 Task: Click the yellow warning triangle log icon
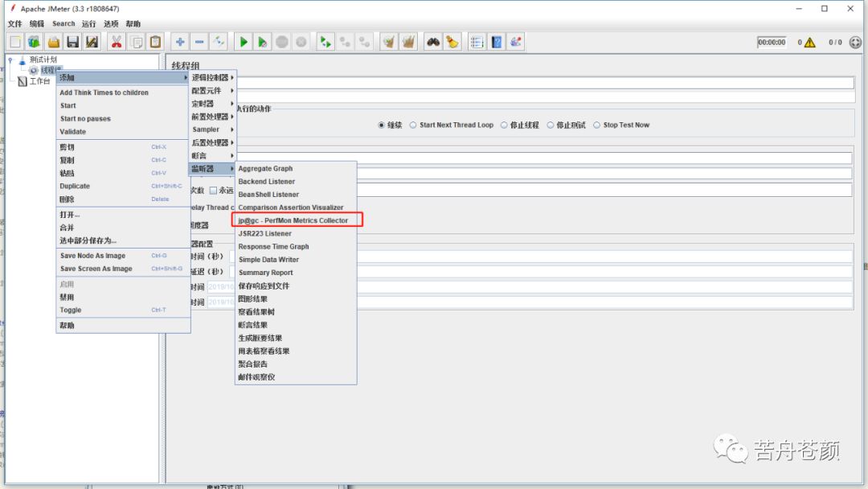[810, 43]
